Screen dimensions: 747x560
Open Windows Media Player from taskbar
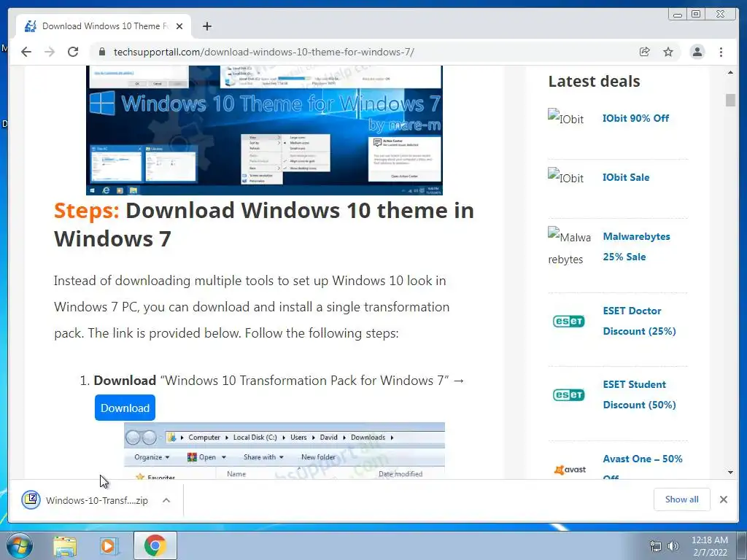(109, 545)
